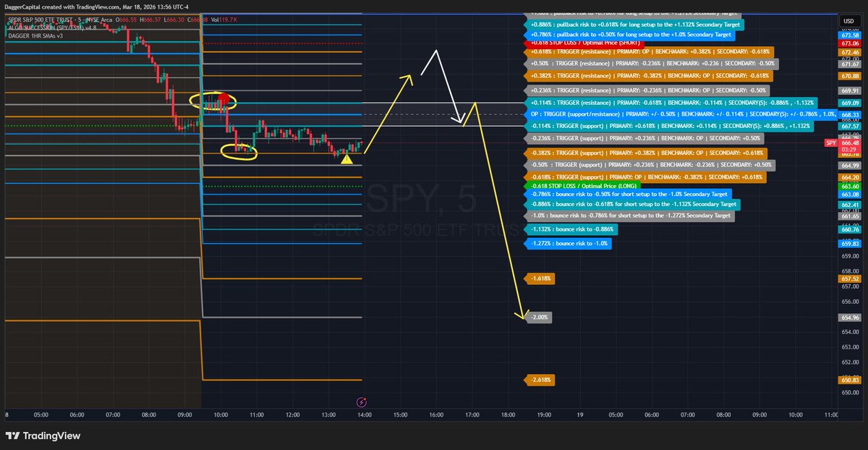The height and width of the screenshot is (450, 868).
Task: Click the -1.0% bounce risk label
Action: pyautogui.click(x=628, y=216)
